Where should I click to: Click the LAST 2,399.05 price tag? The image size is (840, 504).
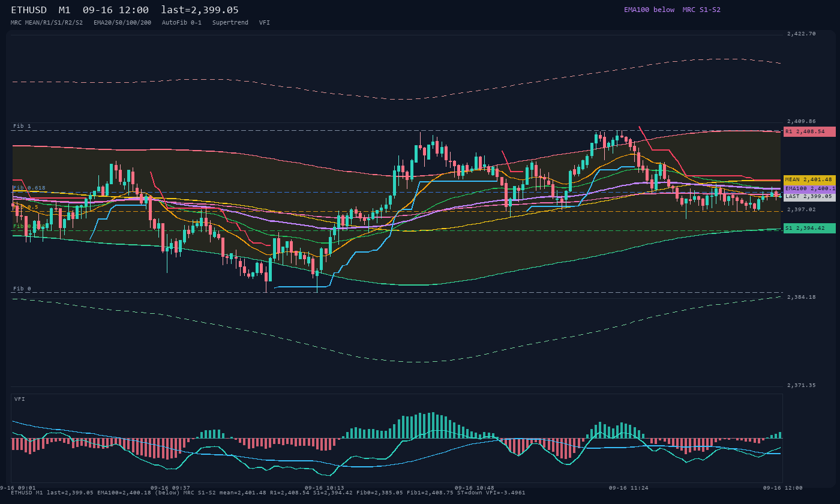click(809, 197)
